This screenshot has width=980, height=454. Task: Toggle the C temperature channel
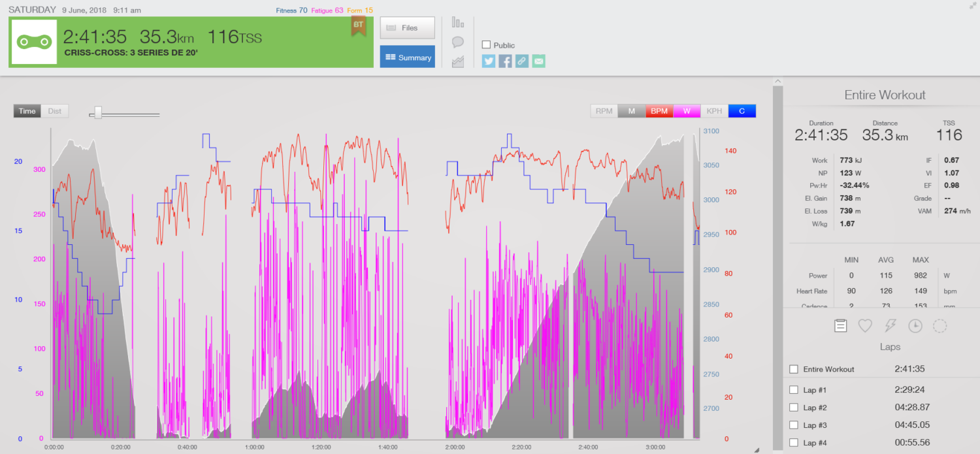(x=742, y=111)
